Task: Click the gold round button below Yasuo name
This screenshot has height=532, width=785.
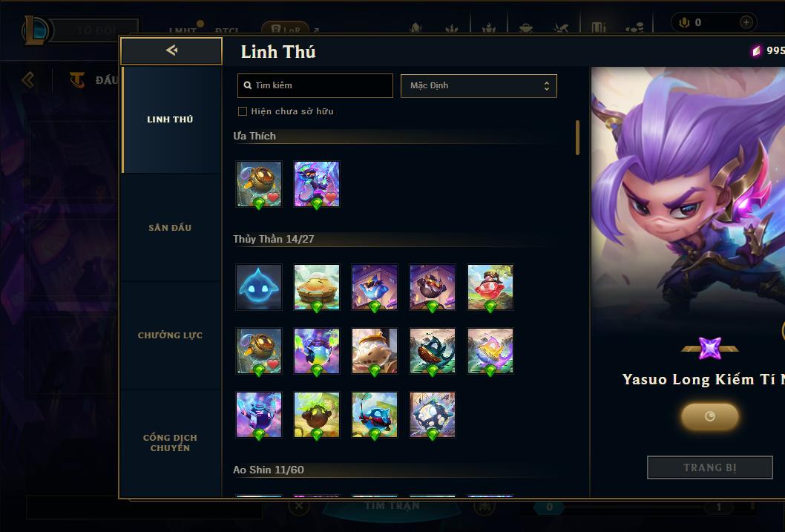Action: coord(710,416)
